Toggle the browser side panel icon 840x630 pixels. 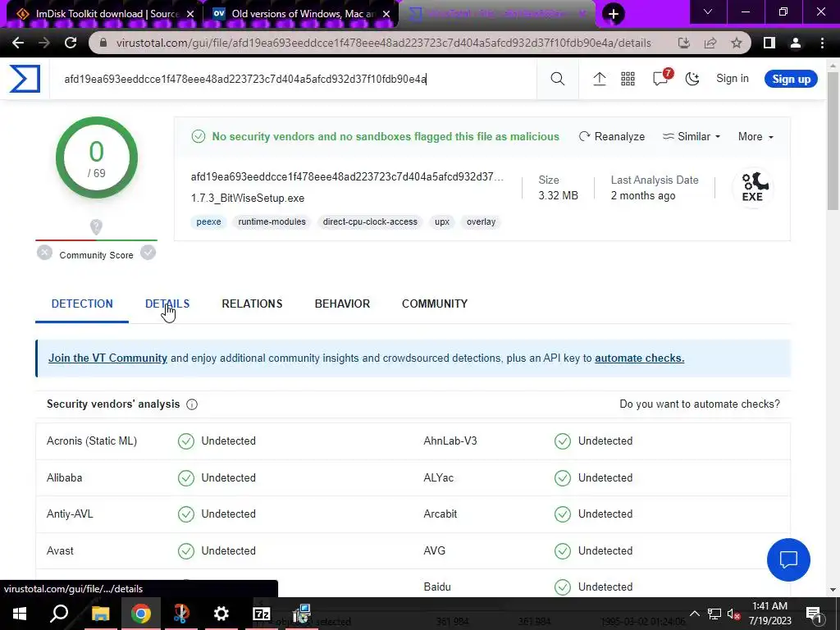(x=769, y=43)
